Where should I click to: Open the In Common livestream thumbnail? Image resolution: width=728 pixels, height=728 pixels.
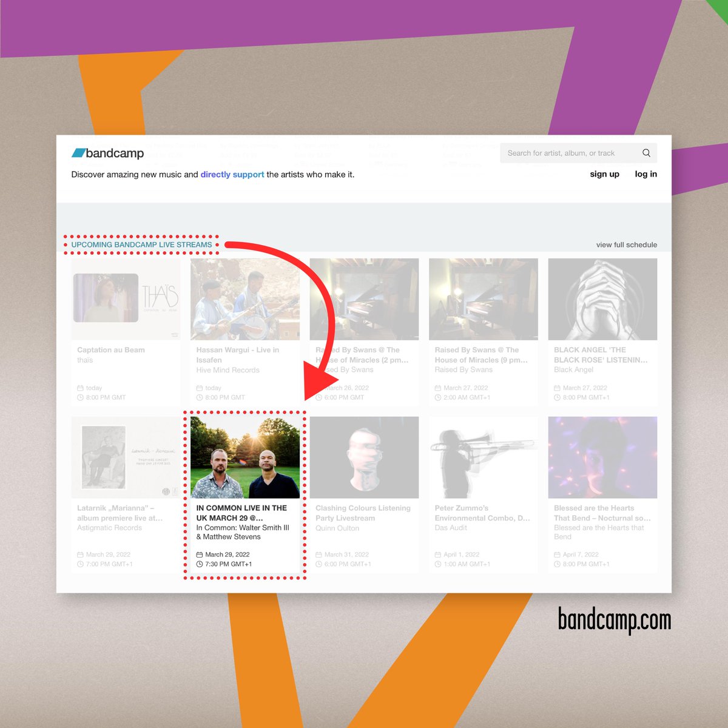click(x=244, y=457)
